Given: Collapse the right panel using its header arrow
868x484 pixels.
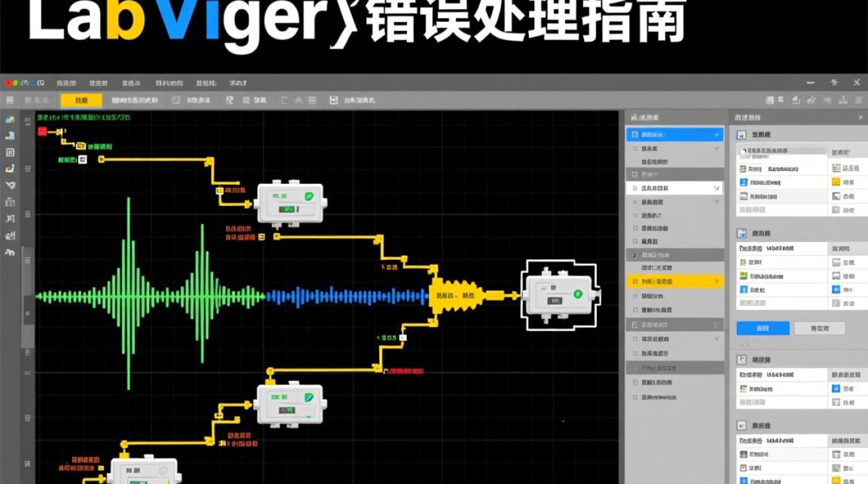Looking at the screenshot, I should click(x=860, y=117).
